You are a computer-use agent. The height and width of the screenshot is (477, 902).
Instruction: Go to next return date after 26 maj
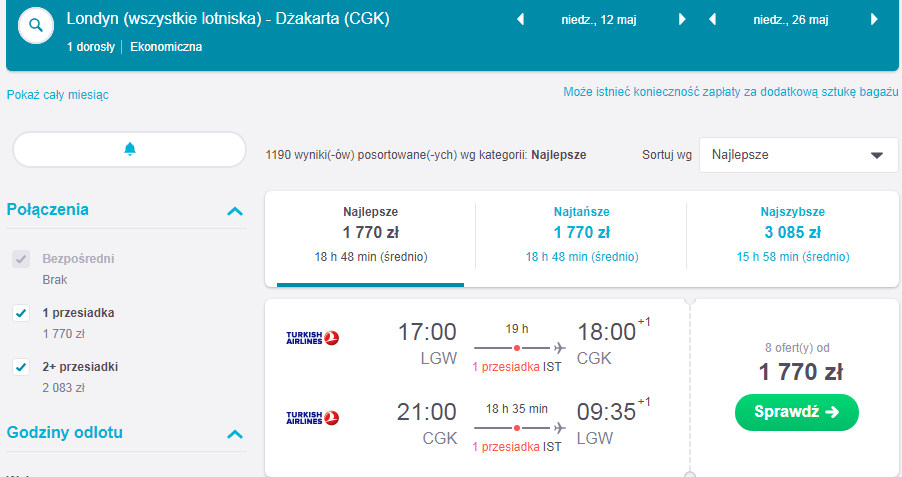coord(874,20)
